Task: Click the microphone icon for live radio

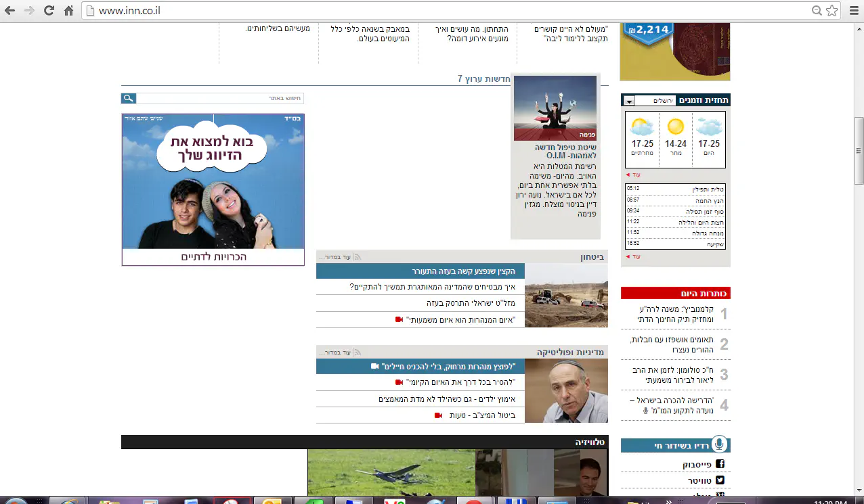Action: (719, 444)
